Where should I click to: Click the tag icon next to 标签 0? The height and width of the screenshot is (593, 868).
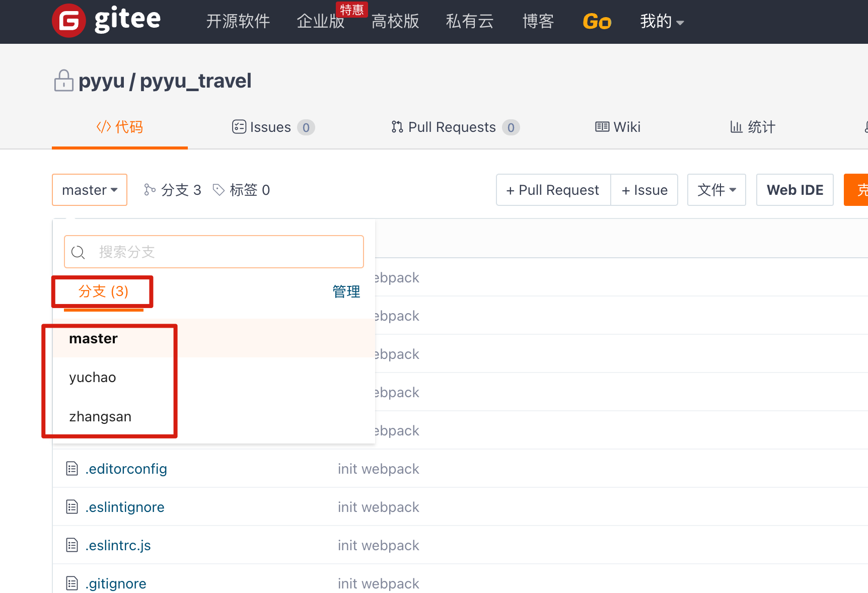[x=219, y=190]
